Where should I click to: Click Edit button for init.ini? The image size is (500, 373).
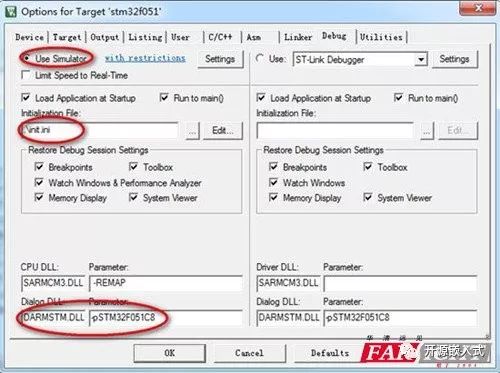coord(223,131)
